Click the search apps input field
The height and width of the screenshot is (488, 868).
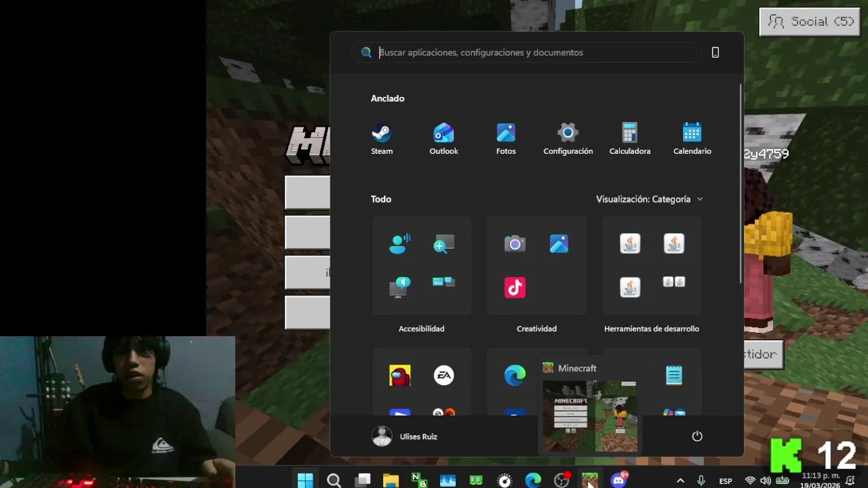pos(526,52)
